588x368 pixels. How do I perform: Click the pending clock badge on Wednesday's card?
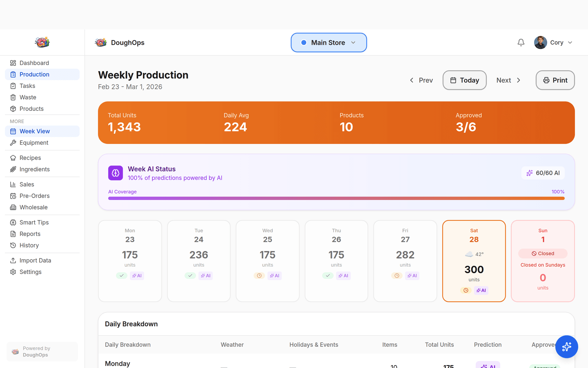[259, 276]
